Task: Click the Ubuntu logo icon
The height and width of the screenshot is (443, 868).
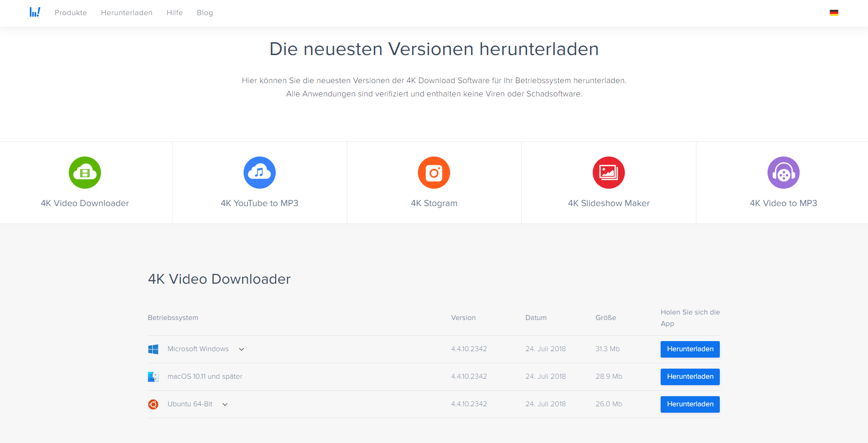Action: 153,404
